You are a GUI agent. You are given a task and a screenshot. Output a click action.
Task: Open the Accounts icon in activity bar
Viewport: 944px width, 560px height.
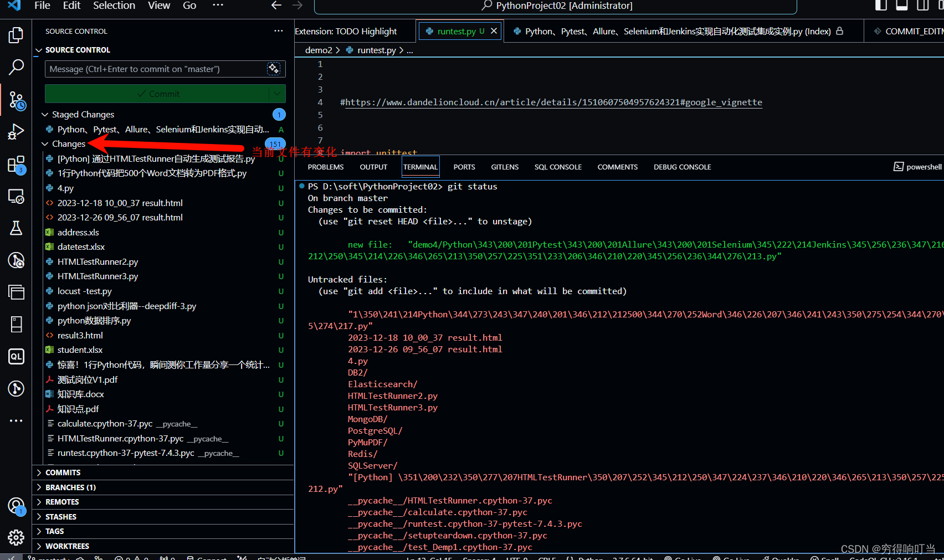(16, 505)
